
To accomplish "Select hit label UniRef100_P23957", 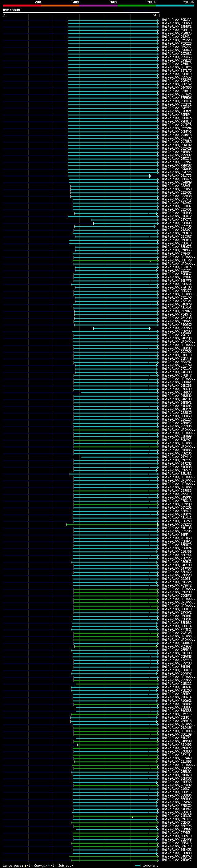I will pos(176,162).
